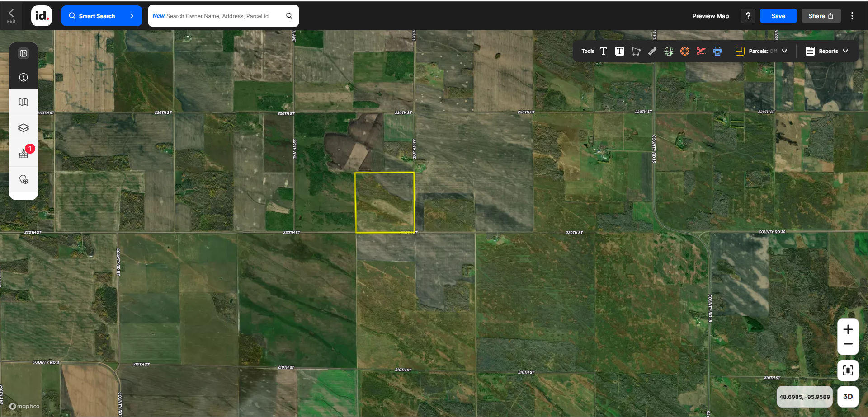Open the folded basemap icon panel

(x=24, y=102)
